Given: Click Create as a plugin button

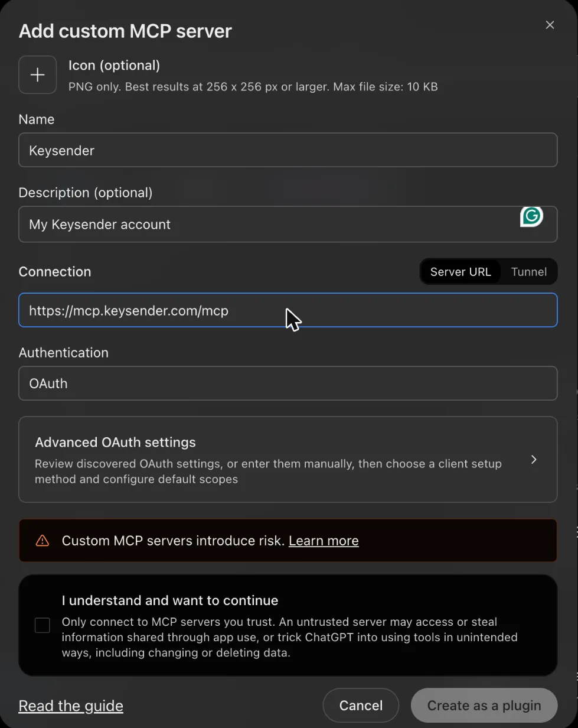Looking at the screenshot, I should (484, 706).
